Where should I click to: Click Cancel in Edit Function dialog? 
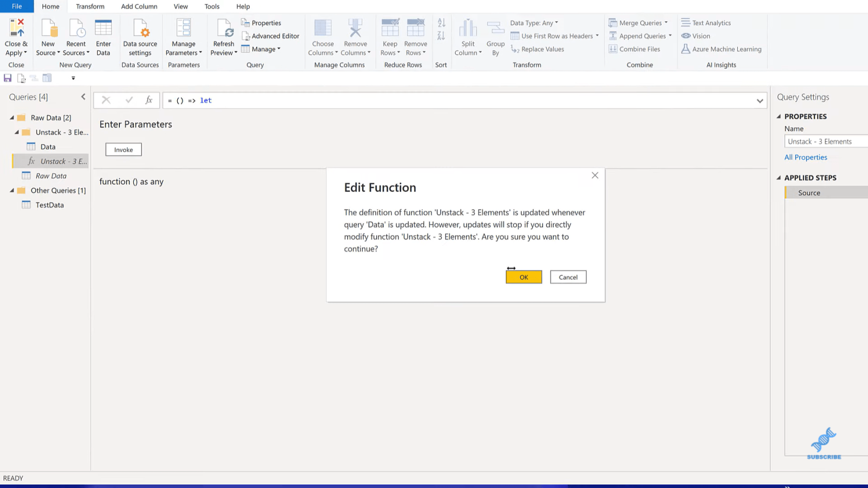pos(568,277)
